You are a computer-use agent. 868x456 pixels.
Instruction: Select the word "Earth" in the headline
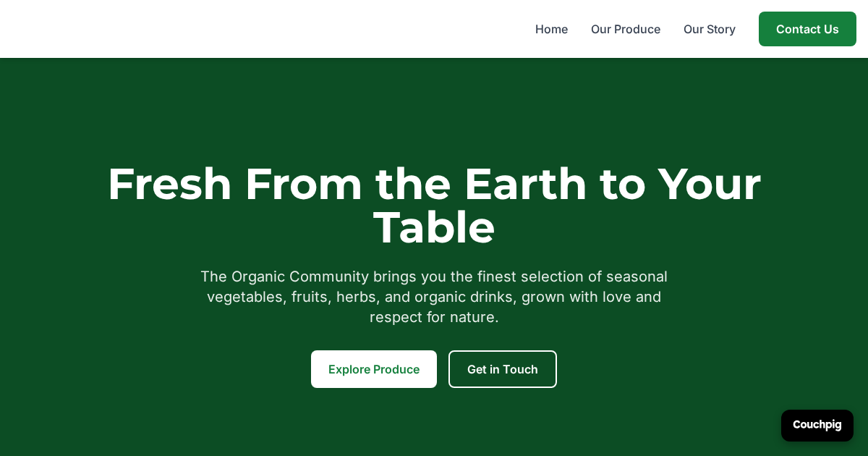(x=525, y=184)
